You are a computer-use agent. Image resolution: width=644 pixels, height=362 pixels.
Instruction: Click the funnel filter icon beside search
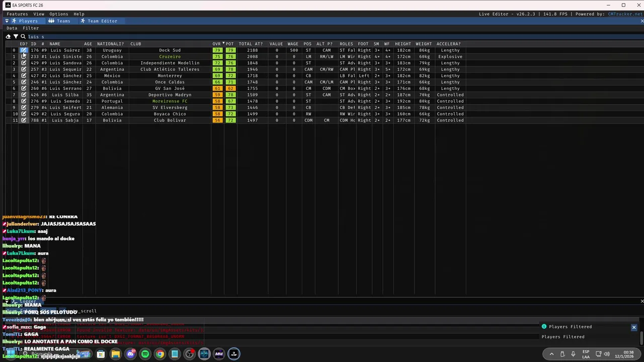click(16, 37)
